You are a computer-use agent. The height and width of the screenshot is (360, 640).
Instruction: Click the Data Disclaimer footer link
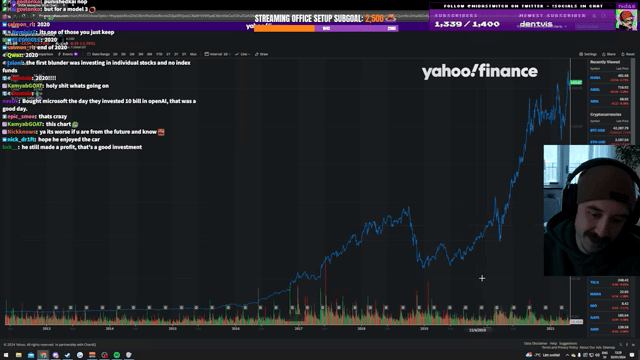pyautogui.click(x=536, y=344)
